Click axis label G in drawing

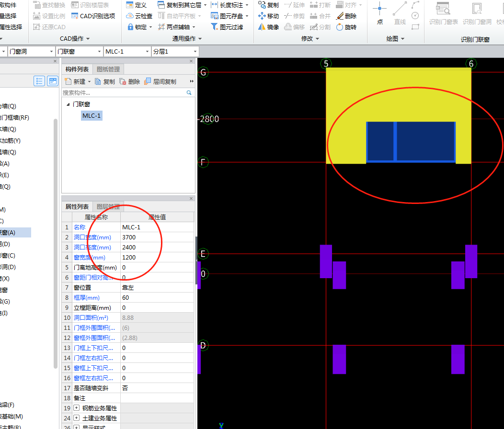[x=203, y=72]
